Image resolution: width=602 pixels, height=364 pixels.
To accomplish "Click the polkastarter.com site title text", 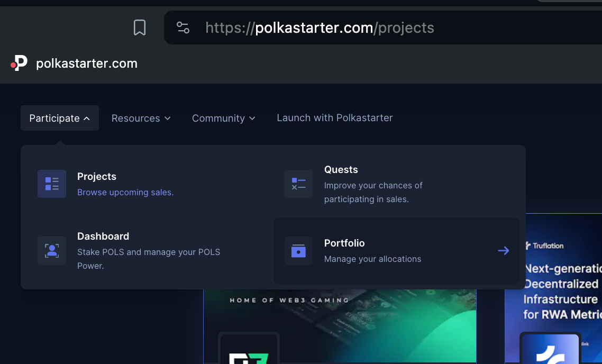I will [87, 63].
